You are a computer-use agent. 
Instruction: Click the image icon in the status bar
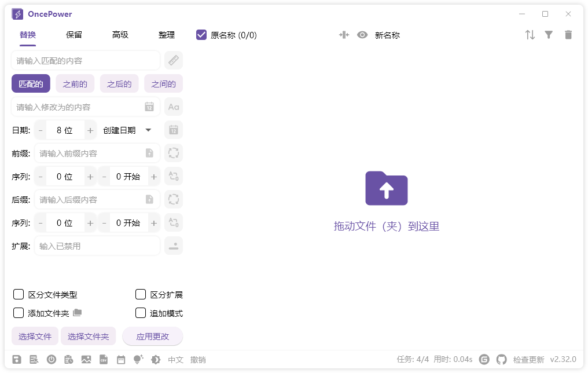click(x=86, y=359)
